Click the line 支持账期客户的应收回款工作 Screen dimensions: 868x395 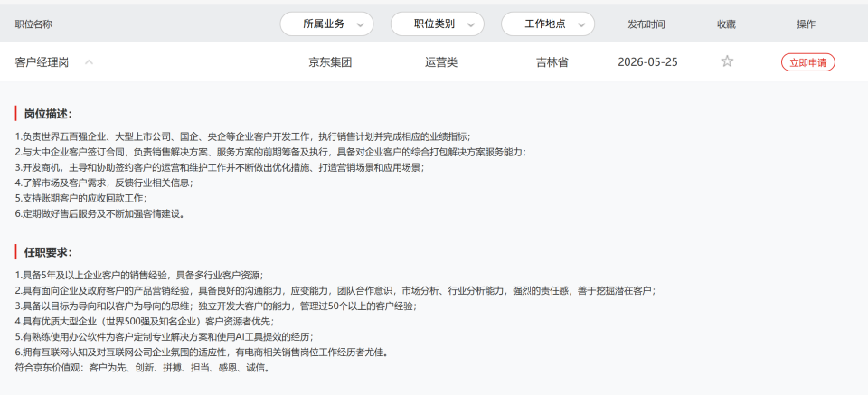(80, 198)
